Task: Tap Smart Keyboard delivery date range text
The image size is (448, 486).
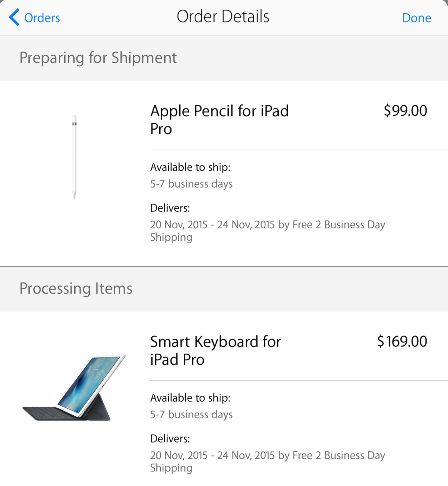Action: pyautogui.click(x=267, y=461)
